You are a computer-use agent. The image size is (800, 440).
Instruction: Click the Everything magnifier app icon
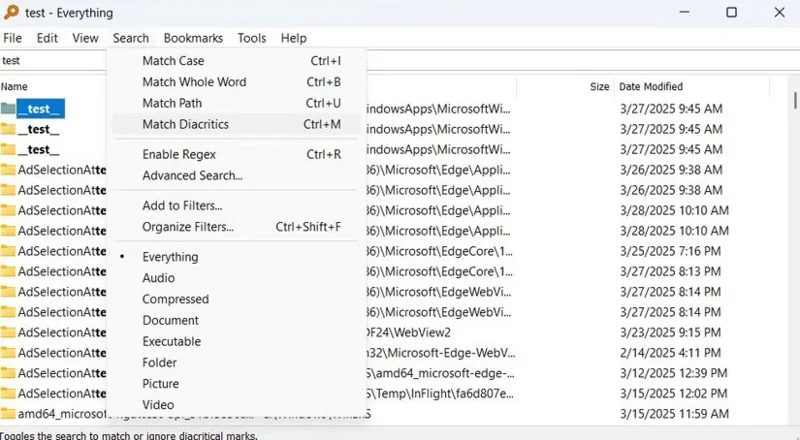[11, 12]
